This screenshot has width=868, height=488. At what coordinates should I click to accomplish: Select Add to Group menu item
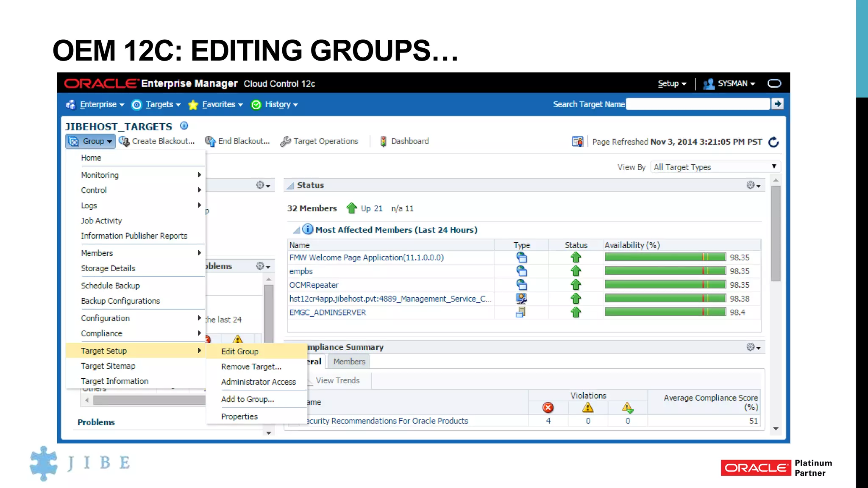(256, 399)
